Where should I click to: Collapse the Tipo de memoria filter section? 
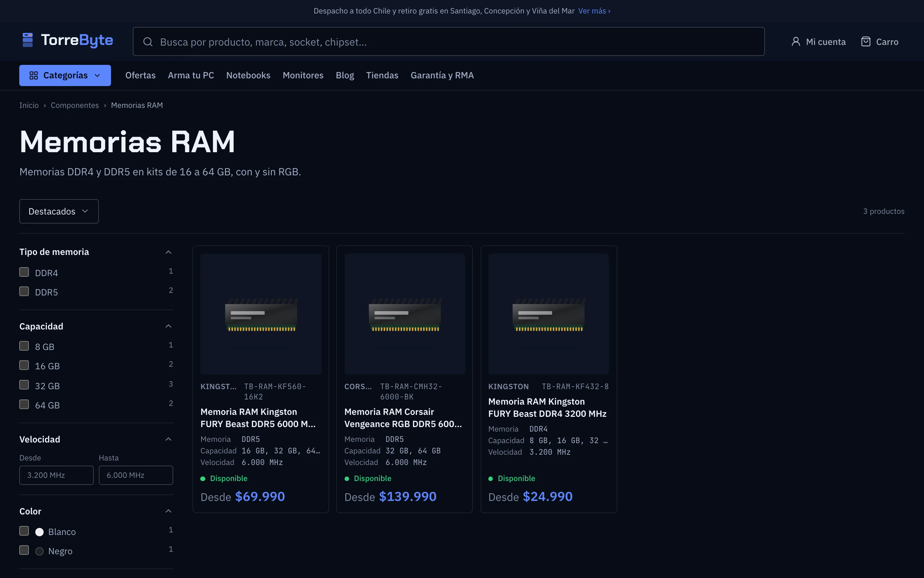[x=168, y=252]
